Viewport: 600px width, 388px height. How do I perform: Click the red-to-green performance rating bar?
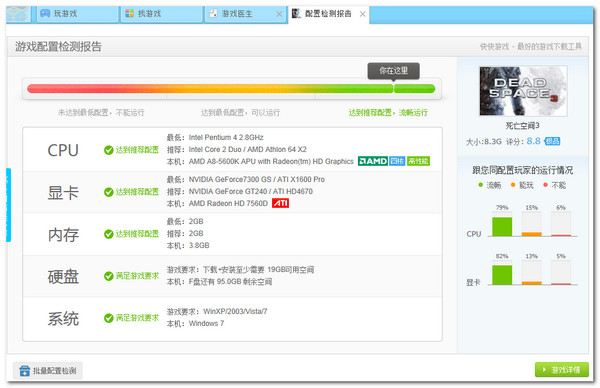point(231,89)
